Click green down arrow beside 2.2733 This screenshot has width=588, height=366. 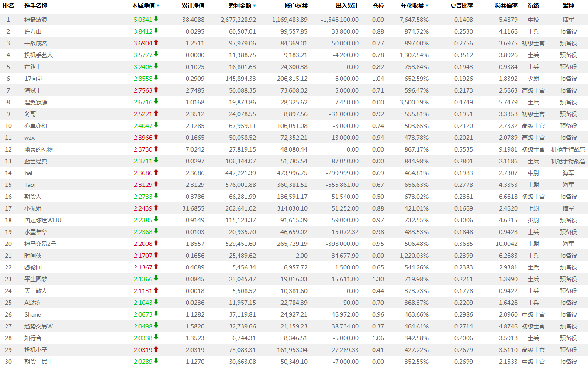point(156,196)
